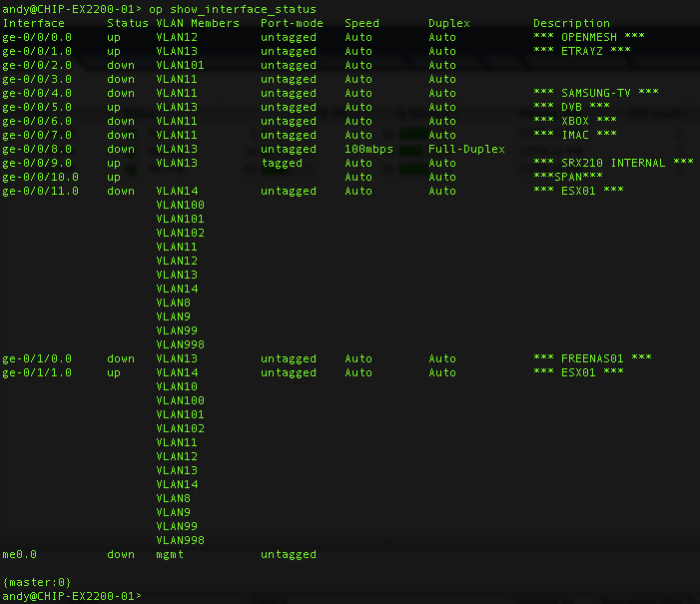Click VLAN13 on the ge-0/1/0.0 row
This screenshot has height=604, width=700.
pos(177,359)
